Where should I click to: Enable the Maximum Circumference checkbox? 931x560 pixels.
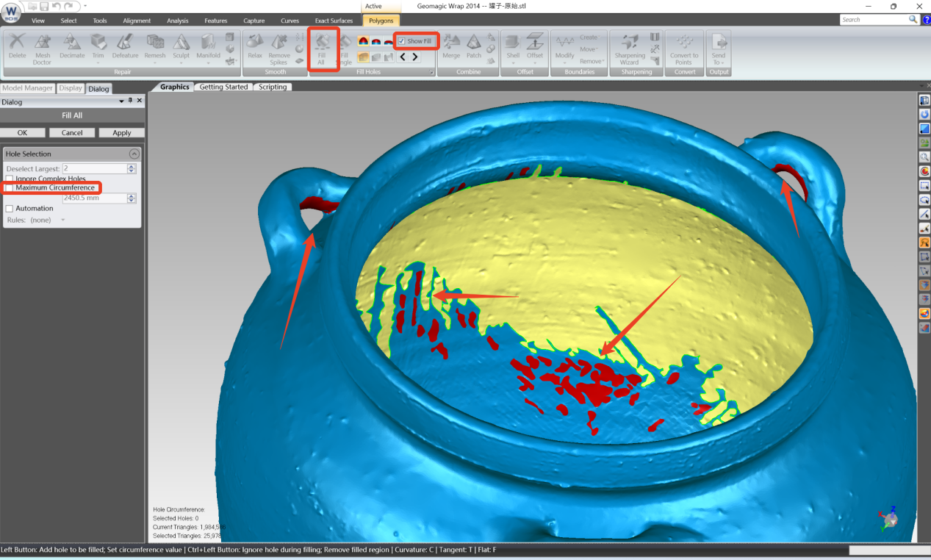click(x=10, y=187)
